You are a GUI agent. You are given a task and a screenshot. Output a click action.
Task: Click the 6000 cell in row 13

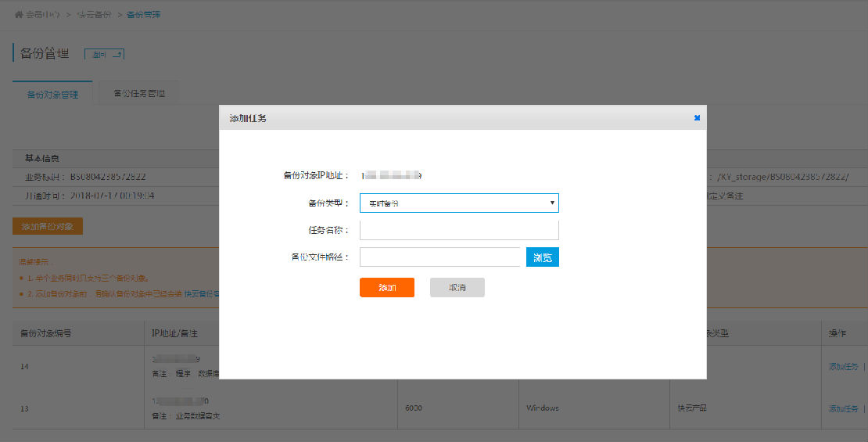pos(414,408)
